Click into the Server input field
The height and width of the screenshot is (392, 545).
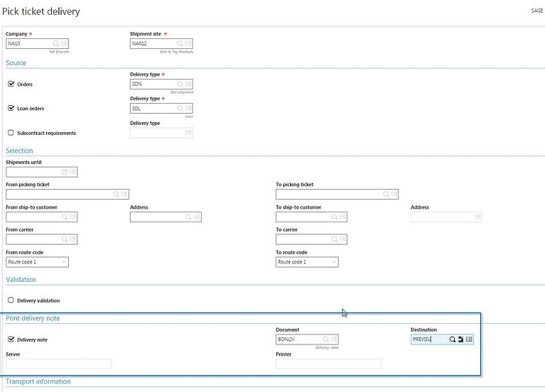click(58, 364)
